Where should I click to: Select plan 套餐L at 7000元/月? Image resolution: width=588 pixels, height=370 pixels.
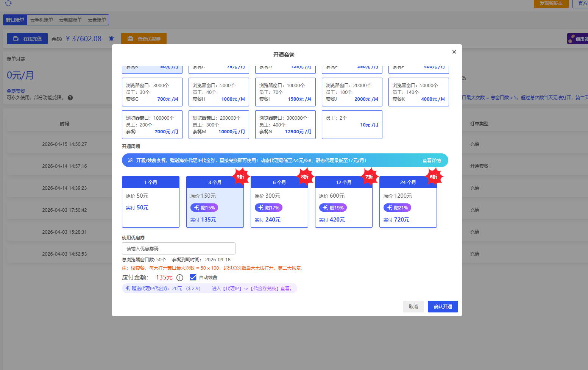coord(152,125)
